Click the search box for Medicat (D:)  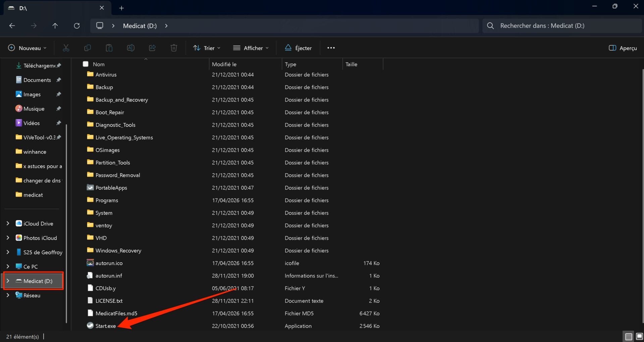pyautogui.click(x=562, y=26)
